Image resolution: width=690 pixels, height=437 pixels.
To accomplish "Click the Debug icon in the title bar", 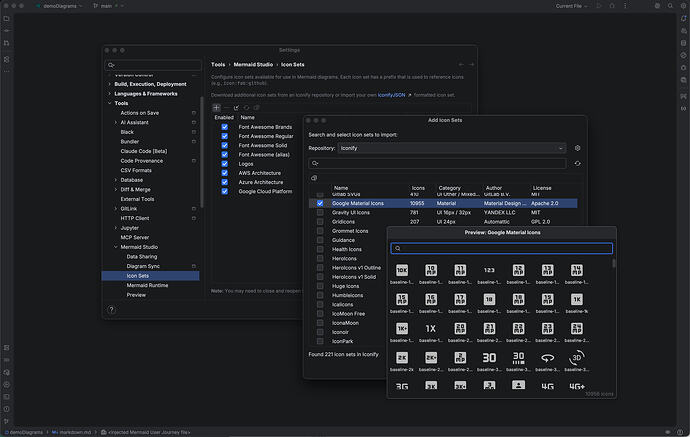I will pos(612,6).
